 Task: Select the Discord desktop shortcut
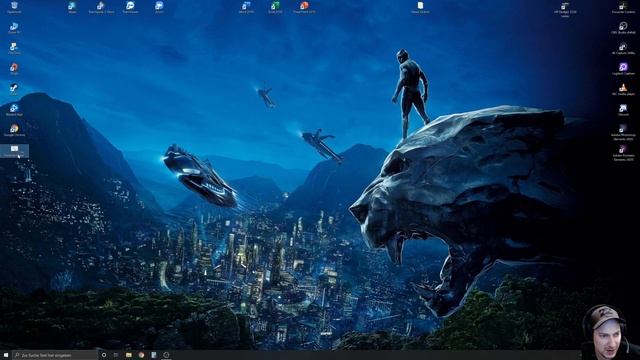tap(623, 110)
